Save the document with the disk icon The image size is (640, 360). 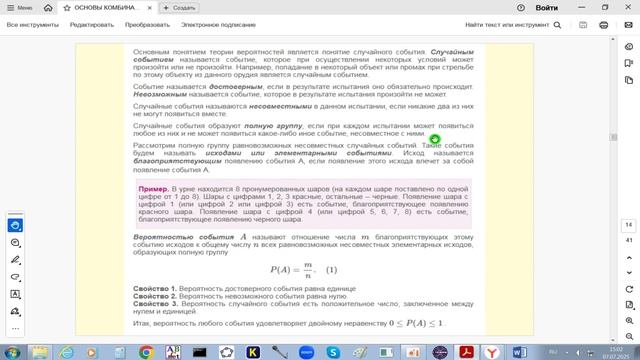click(583, 25)
